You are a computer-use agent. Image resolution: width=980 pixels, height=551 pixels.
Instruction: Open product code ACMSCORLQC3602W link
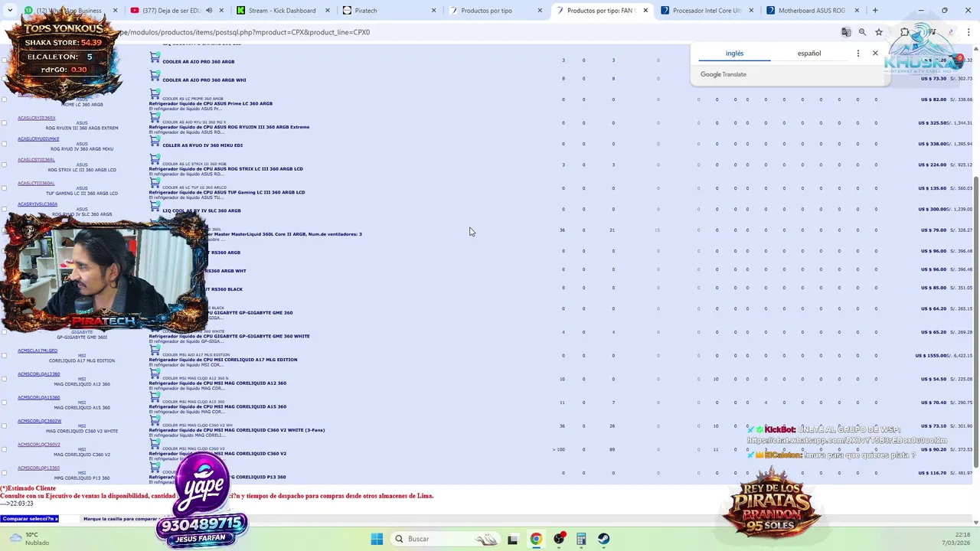tap(39, 421)
